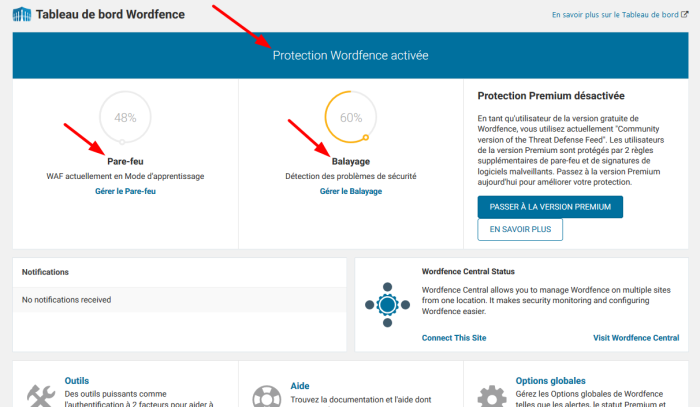Open the Aide section link
Viewport: 700px width, 407px height.
(x=300, y=386)
